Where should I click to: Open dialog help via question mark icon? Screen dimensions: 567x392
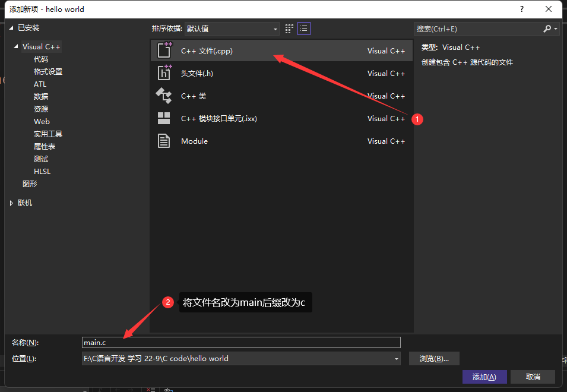pyautogui.click(x=521, y=9)
